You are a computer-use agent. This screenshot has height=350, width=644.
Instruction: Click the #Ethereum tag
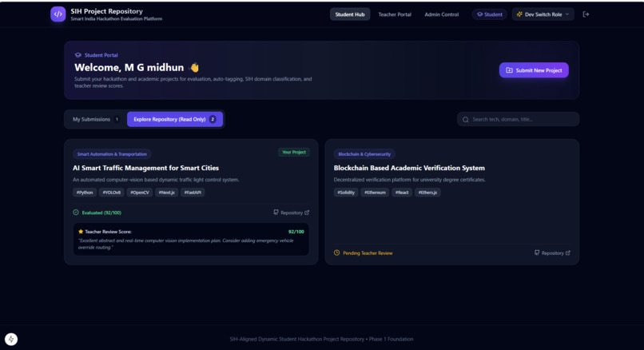pyautogui.click(x=375, y=193)
